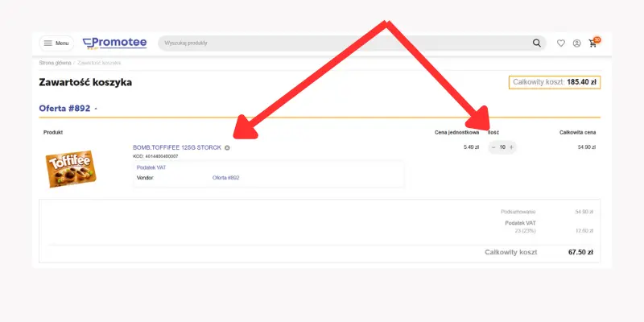Image resolution: width=644 pixels, height=322 pixels.
Task: Open the Vendor 'Oferta #892' link
Action: [x=225, y=177]
